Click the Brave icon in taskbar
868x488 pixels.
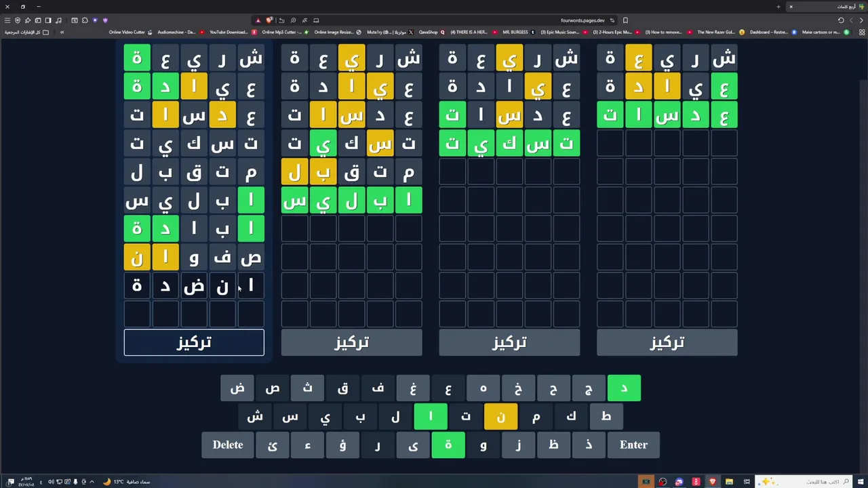point(712,482)
